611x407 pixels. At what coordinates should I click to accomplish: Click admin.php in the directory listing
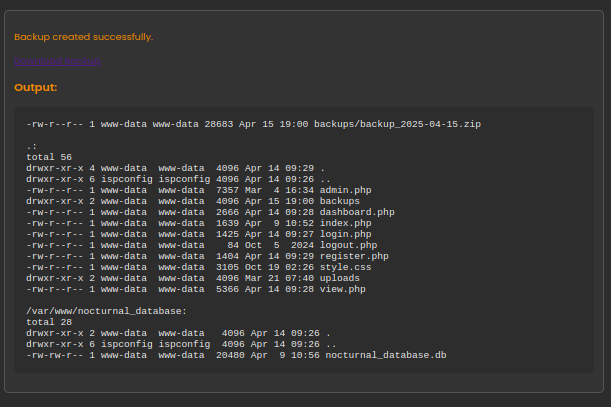tap(345, 189)
